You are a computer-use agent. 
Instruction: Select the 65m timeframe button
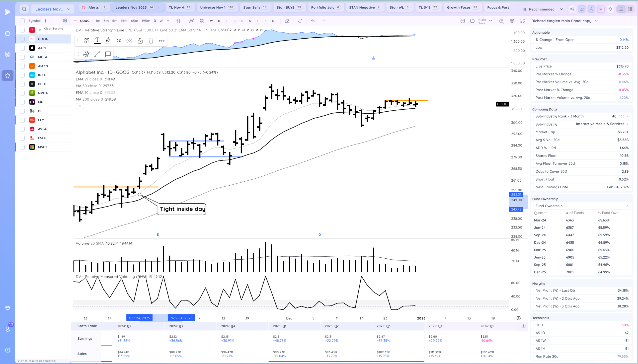point(135,21)
